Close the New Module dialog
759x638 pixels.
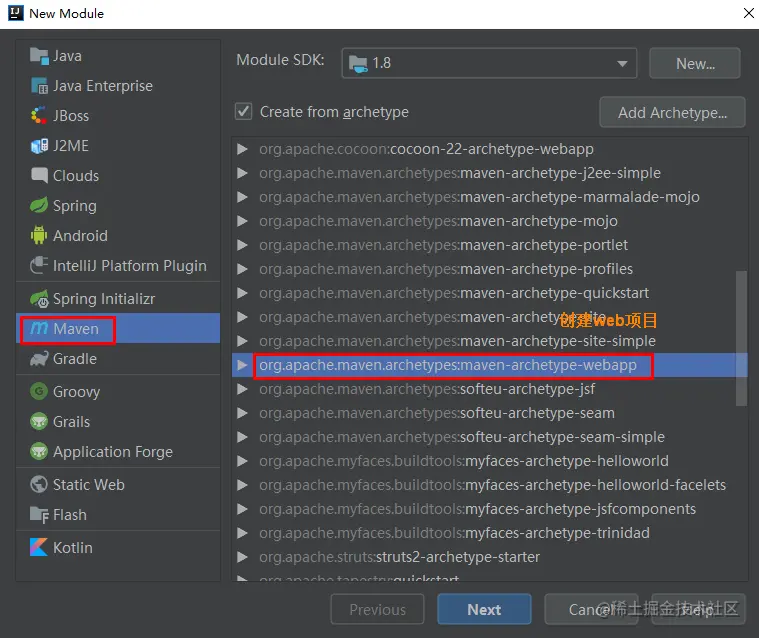[x=748, y=13]
